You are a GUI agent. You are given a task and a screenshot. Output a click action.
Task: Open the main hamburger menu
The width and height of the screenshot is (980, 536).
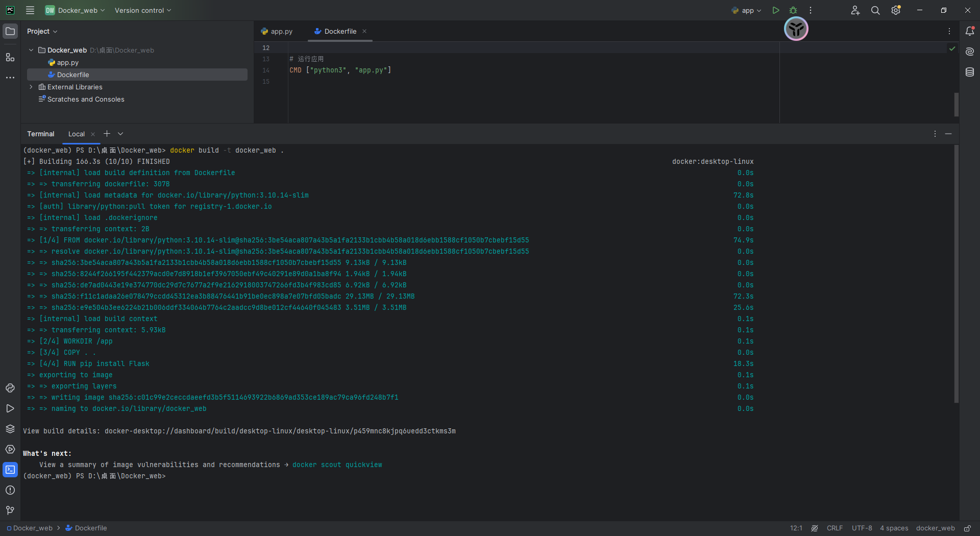click(x=30, y=10)
